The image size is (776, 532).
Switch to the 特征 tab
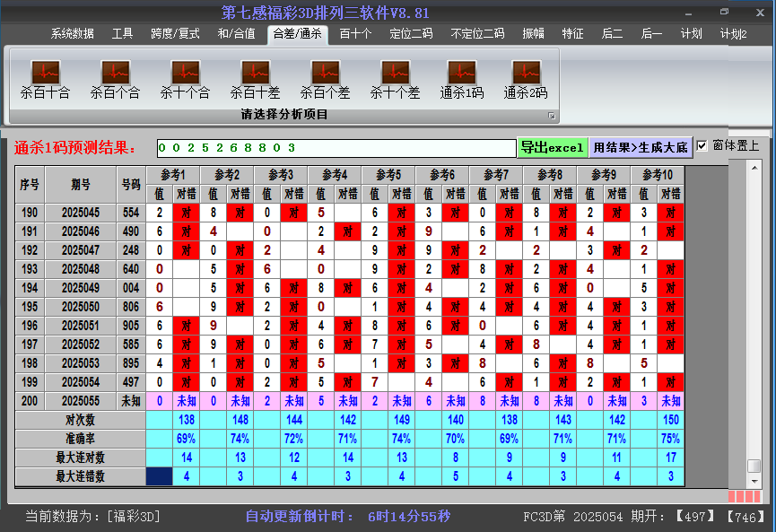pyautogui.click(x=572, y=34)
